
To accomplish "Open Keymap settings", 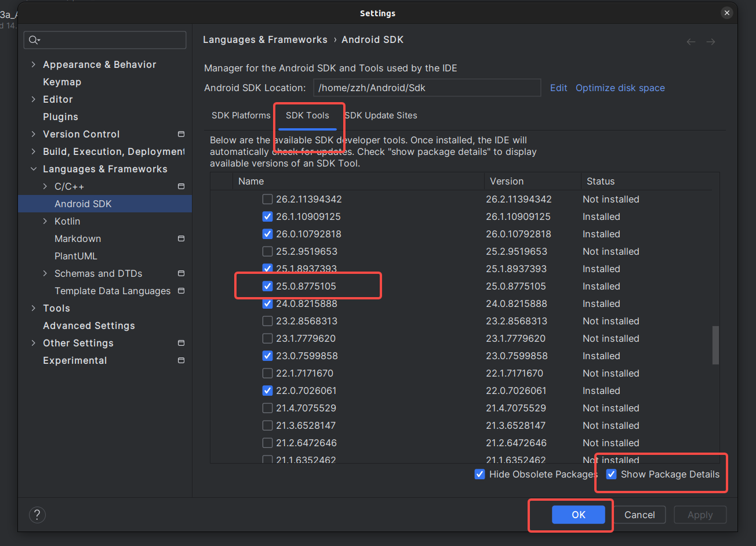I will click(62, 82).
